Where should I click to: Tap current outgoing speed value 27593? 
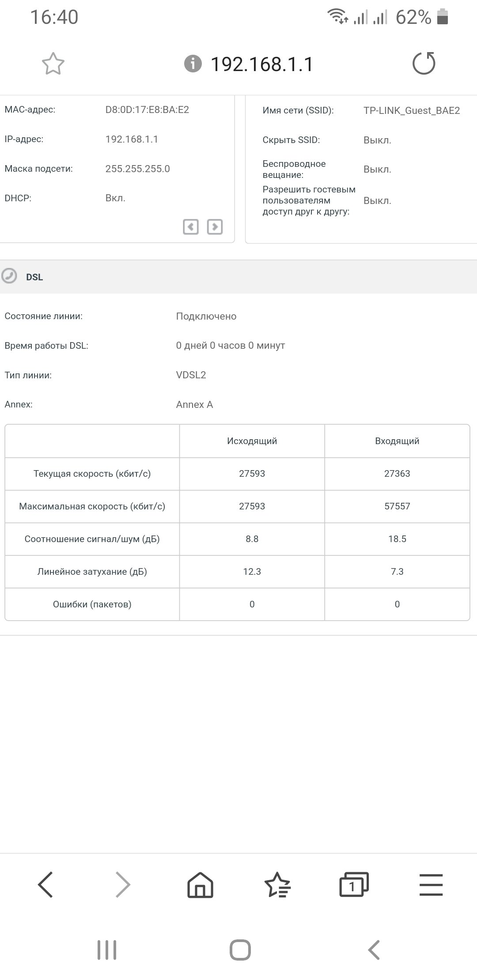[x=252, y=474]
